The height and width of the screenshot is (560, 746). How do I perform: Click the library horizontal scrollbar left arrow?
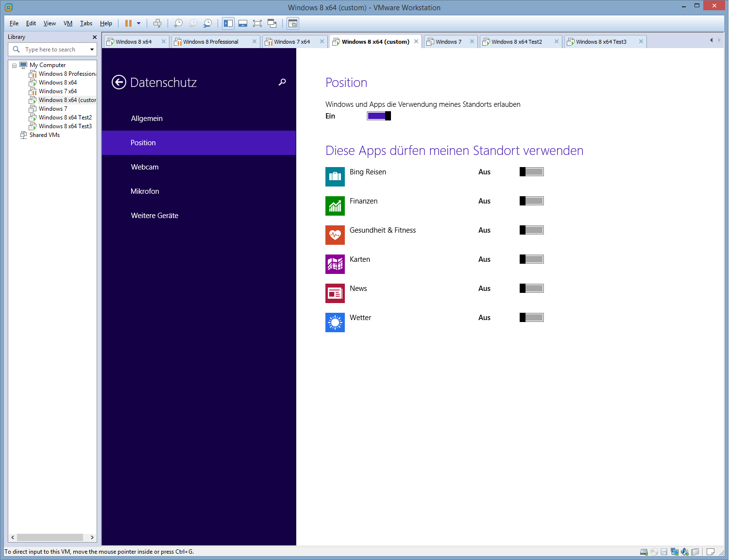[x=13, y=537]
